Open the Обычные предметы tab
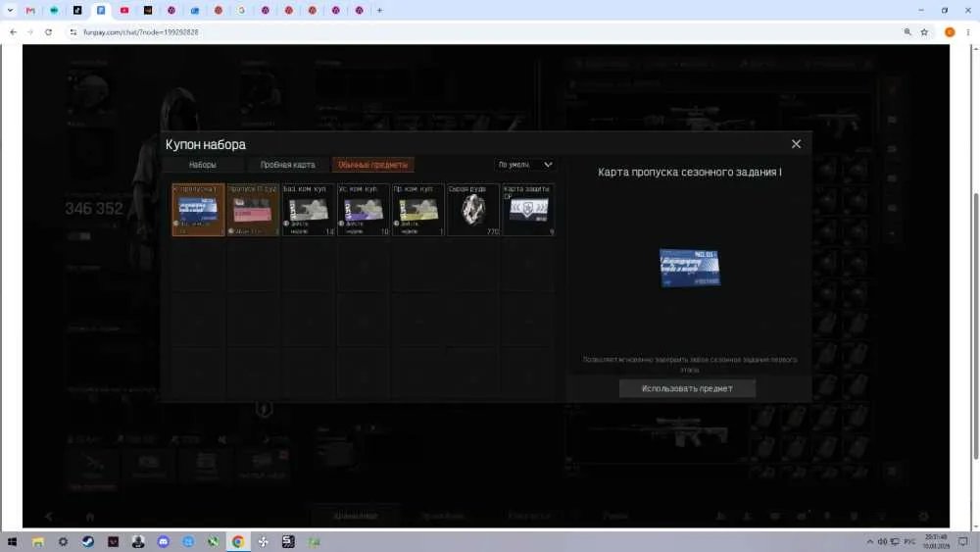980x552 pixels. coord(373,165)
